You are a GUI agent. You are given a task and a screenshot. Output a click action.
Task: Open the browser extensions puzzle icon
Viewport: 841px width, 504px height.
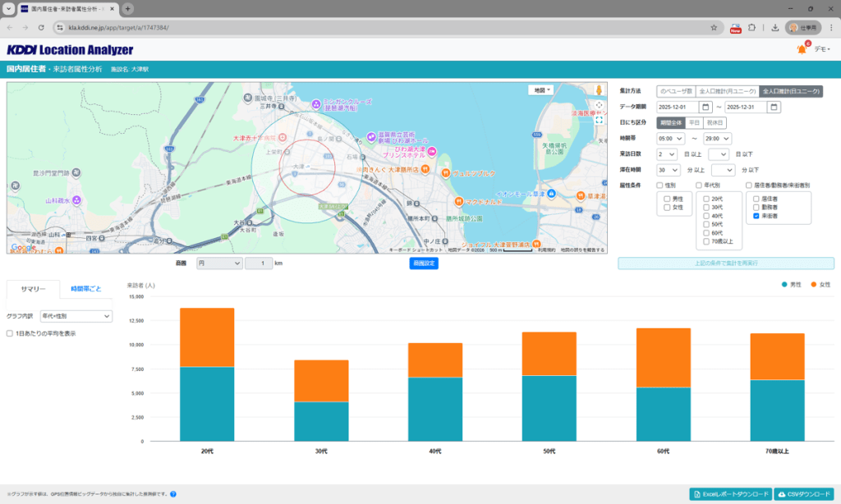(751, 27)
